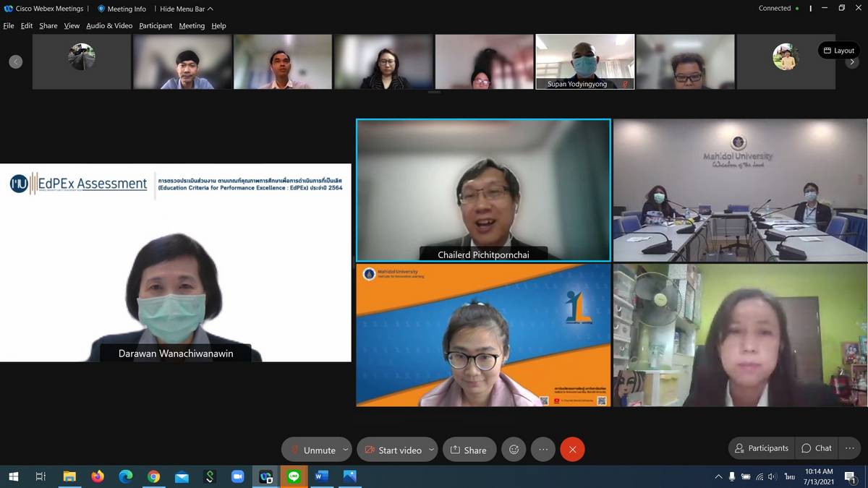
Task: Click the Share content button
Action: coord(469,450)
